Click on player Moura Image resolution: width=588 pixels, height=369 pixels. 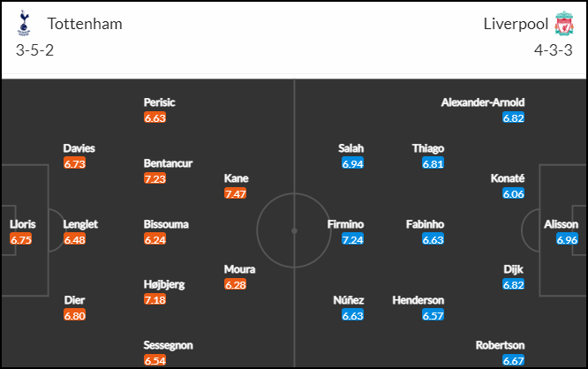[x=239, y=269]
